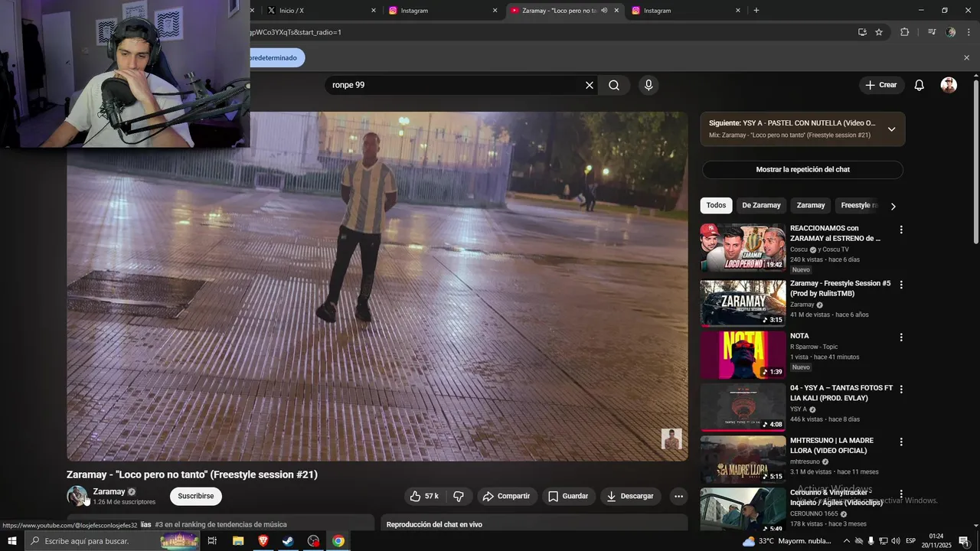Subscribe to Zaramay with Suscribirse button
The height and width of the screenshot is (551, 980).
[196, 496]
